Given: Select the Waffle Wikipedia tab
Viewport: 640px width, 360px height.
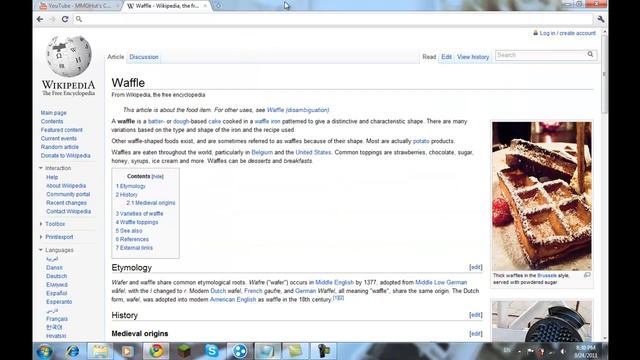Looking at the screenshot, I should coord(166,6).
